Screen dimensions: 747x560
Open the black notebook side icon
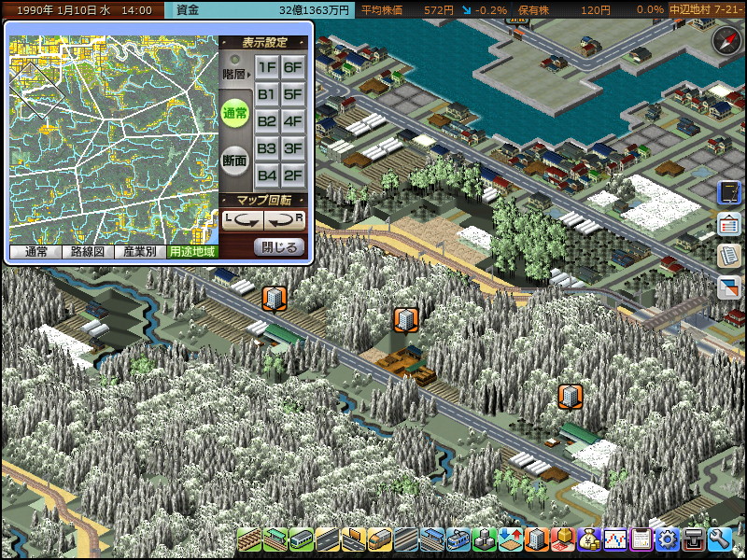729,192
